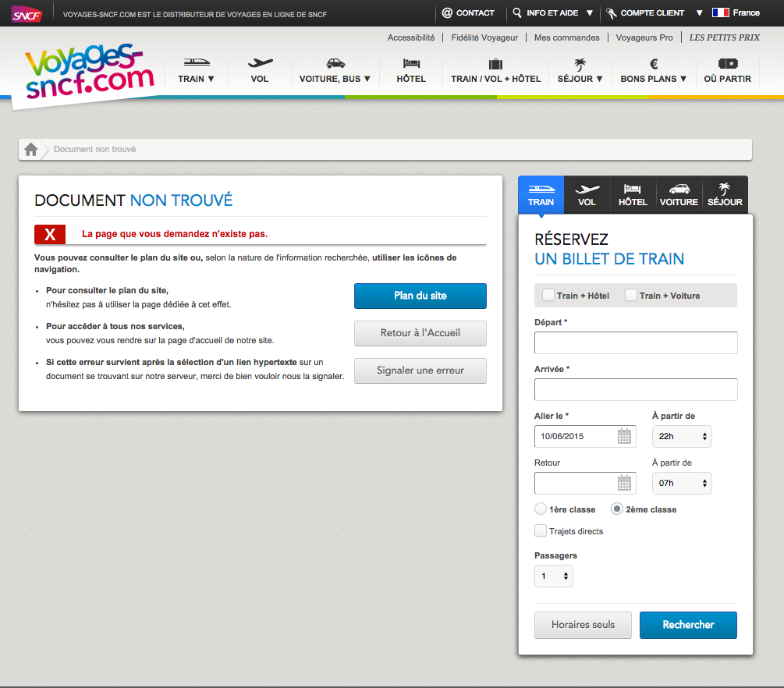The width and height of the screenshot is (784, 688).
Task: Click the suitcase icon above TRAIN / VOL + HÔTEL
Action: (495, 63)
